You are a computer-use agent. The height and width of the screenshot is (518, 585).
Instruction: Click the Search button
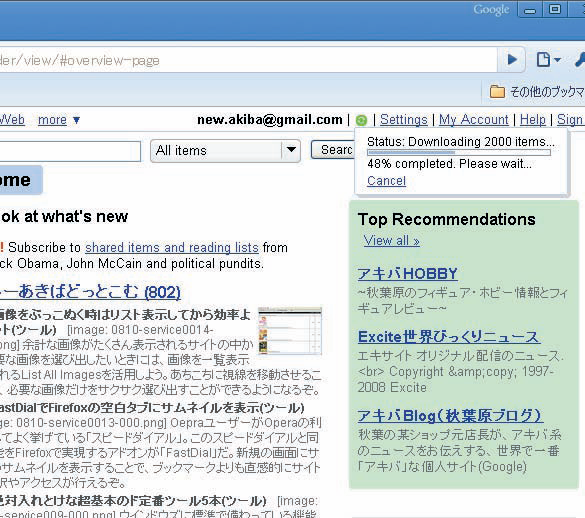pyautogui.click(x=333, y=150)
